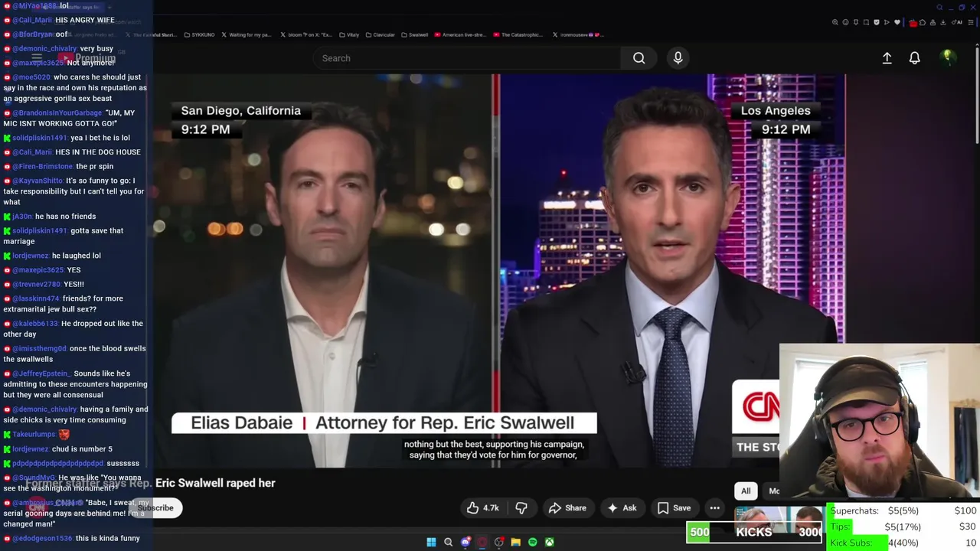Open YouTube notifications bell
Screen dimensions: 980x551
coord(914,58)
